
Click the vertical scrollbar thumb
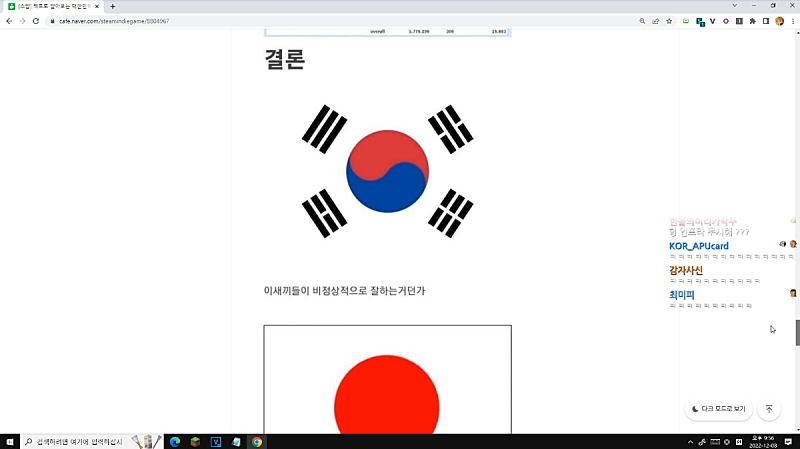coord(797,333)
